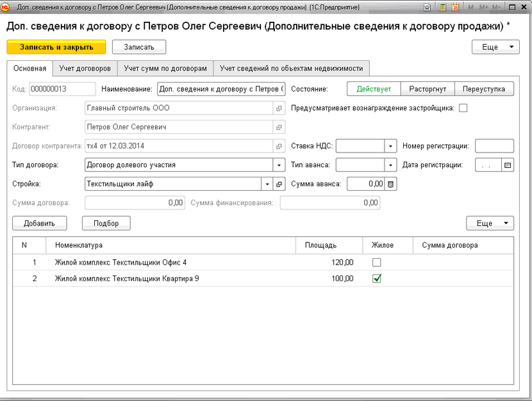Open the calendar icon in title bar
Image resolution: width=532 pixels, height=401 pixels.
(454, 7)
